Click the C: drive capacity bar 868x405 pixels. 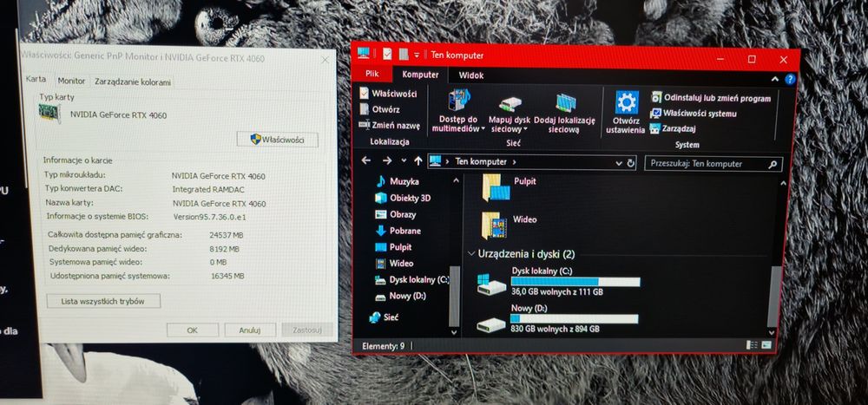(575, 282)
